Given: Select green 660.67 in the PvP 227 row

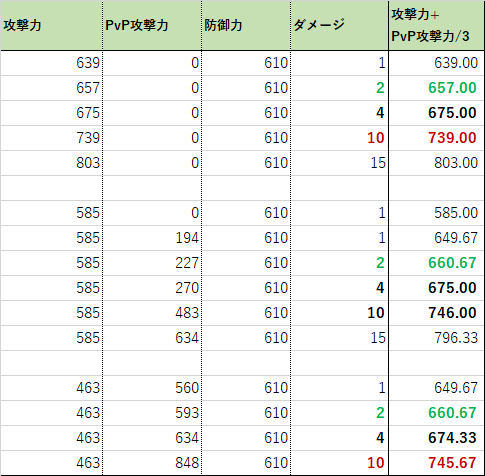Looking at the screenshot, I should [437, 263].
